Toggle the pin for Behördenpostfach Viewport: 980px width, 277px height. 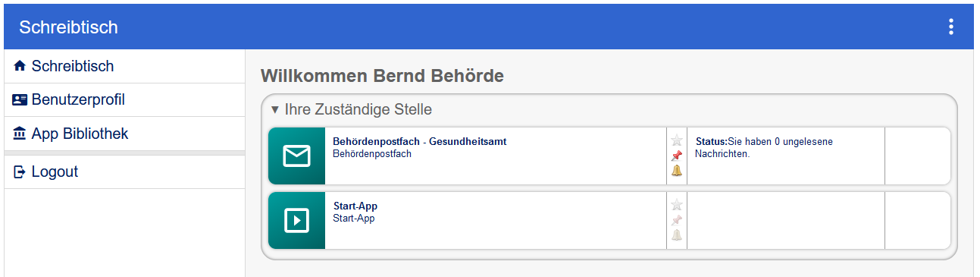click(x=677, y=156)
